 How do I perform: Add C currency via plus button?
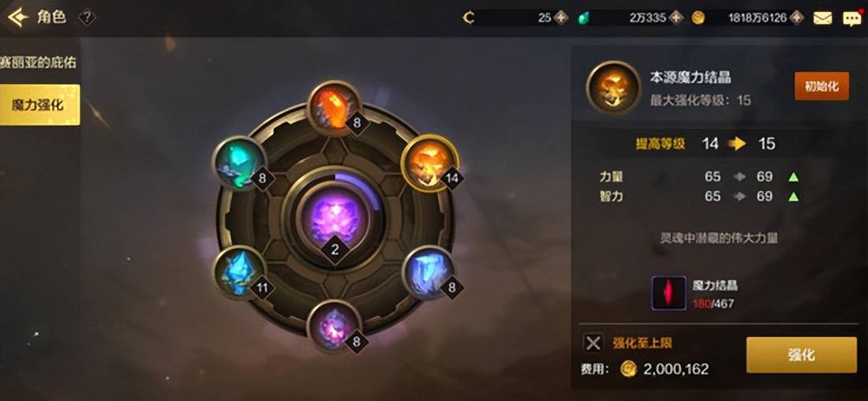561,17
